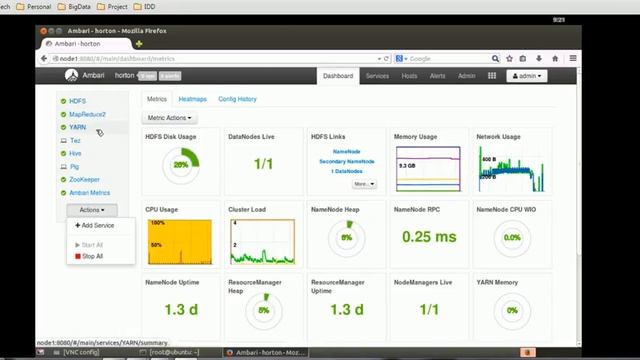Open Admin nav tab
The height and width of the screenshot is (360, 640).
tap(467, 76)
